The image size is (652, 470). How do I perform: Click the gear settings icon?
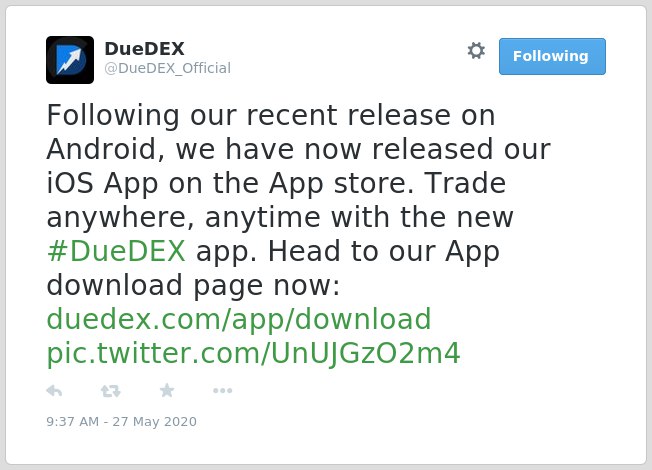pos(476,51)
